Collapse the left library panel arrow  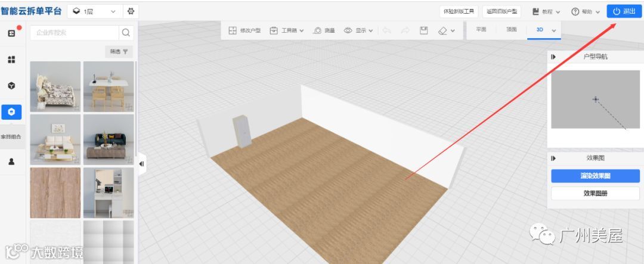click(142, 164)
